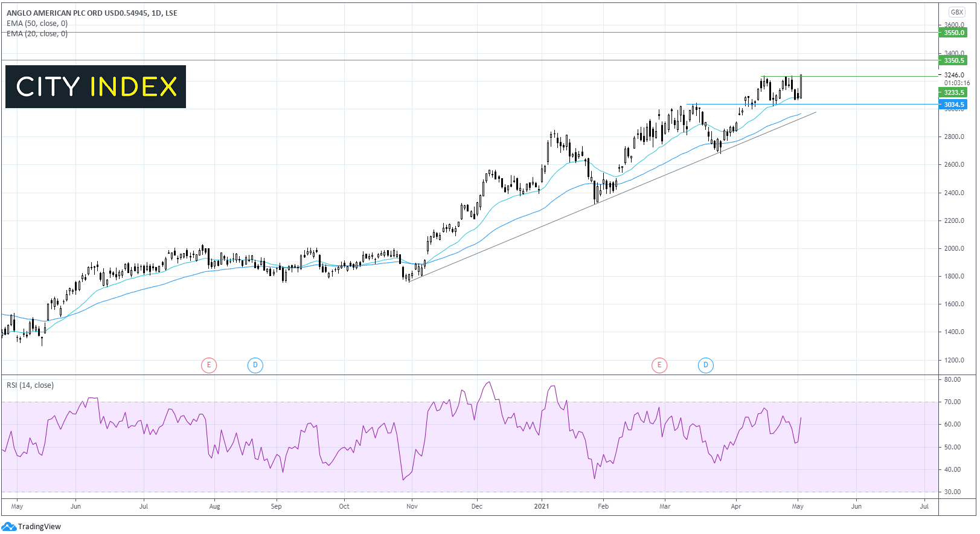Click the red earnings E marker near Aug
This screenshot has width=980, height=534.
[209, 365]
